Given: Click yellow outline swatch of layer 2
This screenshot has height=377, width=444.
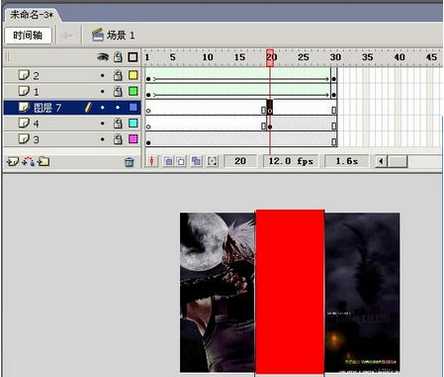Looking at the screenshot, I should (x=133, y=75).
